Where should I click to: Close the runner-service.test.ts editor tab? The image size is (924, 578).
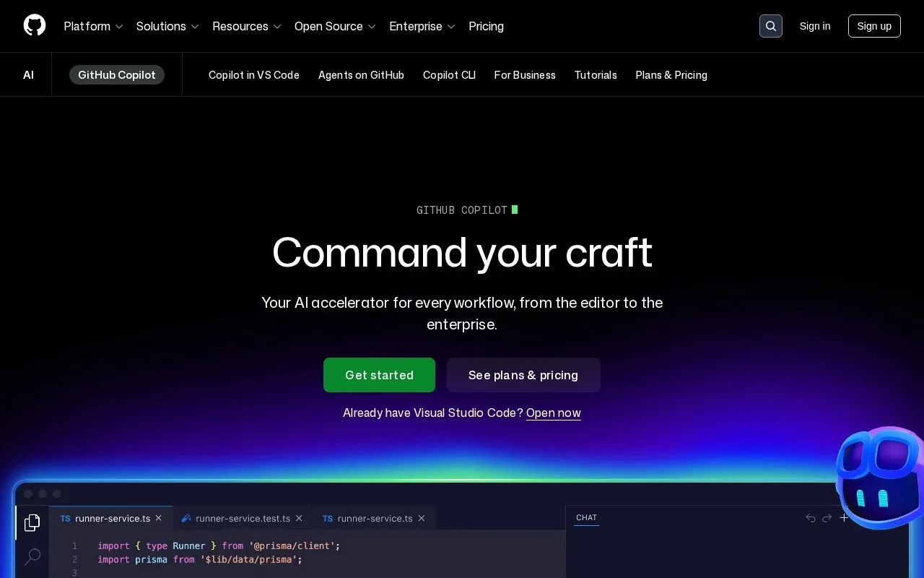pyautogui.click(x=299, y=518)
